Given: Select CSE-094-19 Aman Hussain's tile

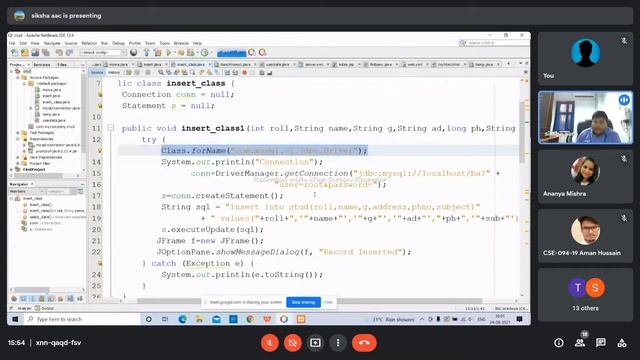Looking at the screenshot, I should click(585, 236).
